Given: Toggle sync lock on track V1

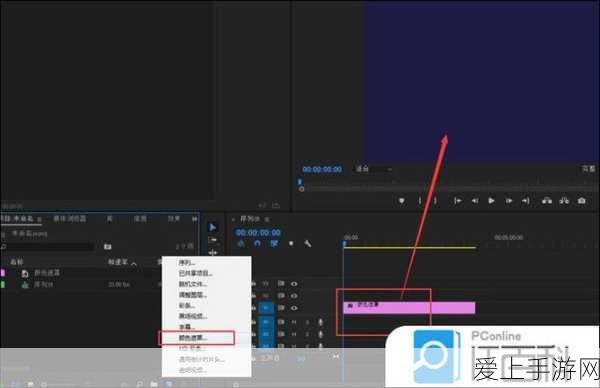Looking at the screenshot, I should (281, 307).
